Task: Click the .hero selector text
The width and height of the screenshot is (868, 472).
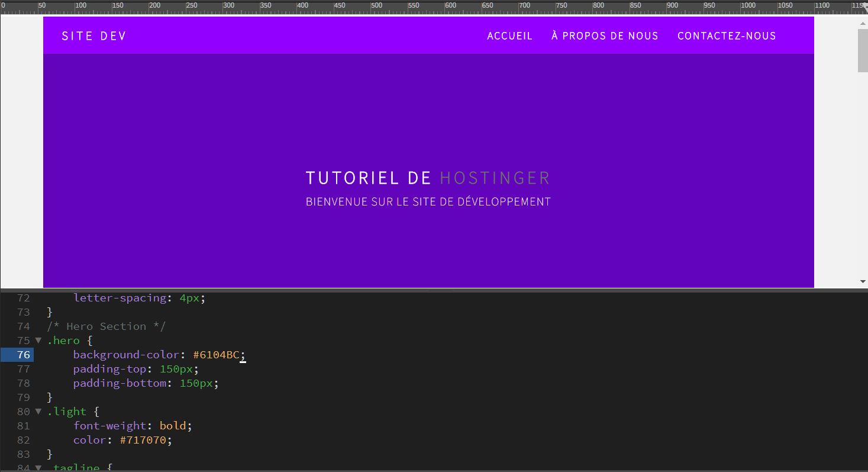Action: pyautogui.click(x=63, y=341)
